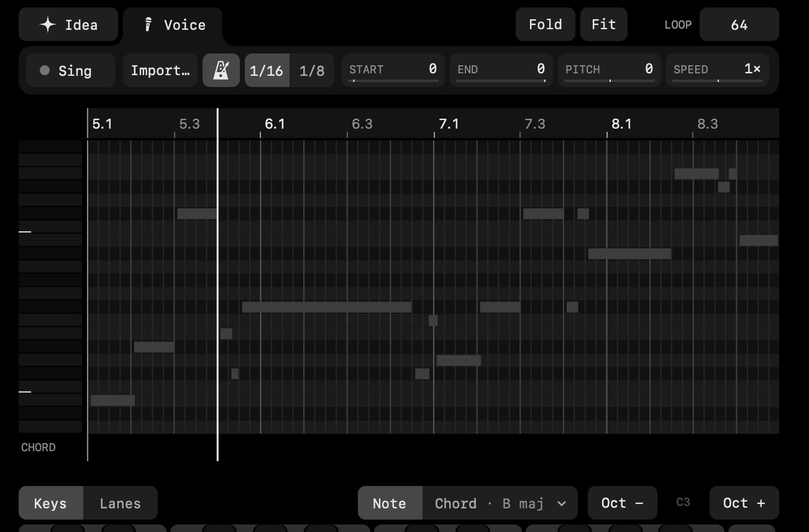809x532 pixels.
Task: Adjust the PITCH slider
Action: (609, 70)
